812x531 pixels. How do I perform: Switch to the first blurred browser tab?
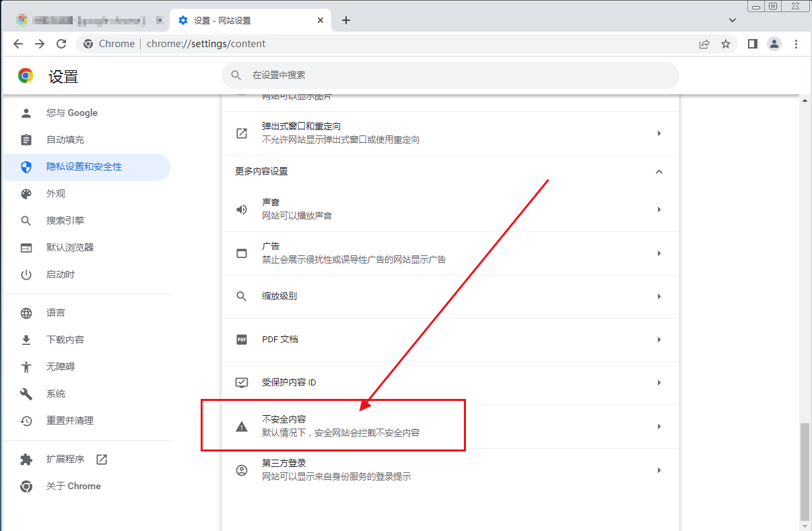(x=90, y=20)
